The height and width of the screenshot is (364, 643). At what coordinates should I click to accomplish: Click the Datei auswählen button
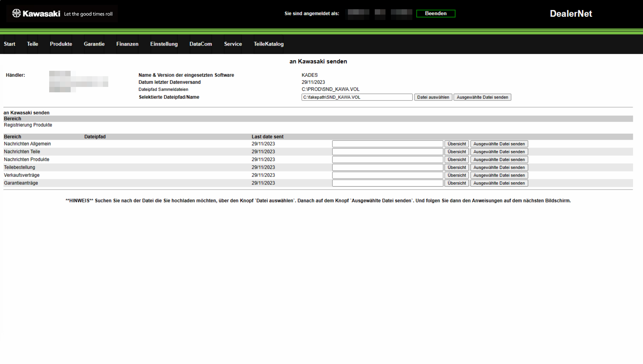pos(433,97)
